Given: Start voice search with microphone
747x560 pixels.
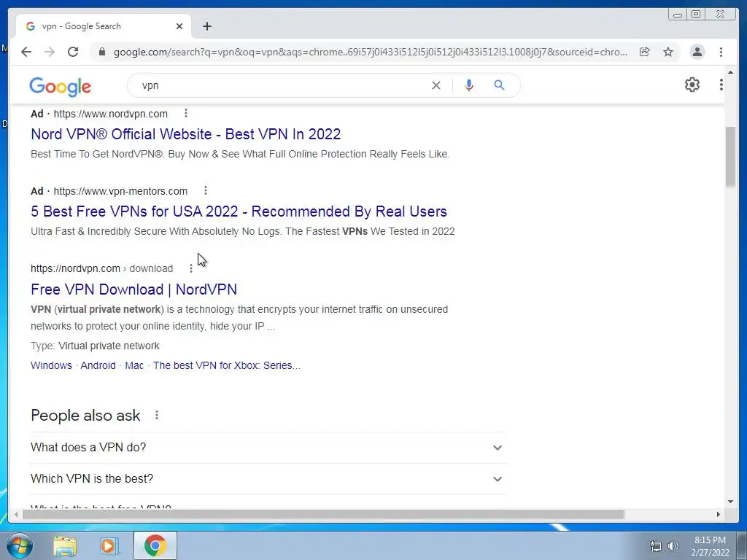Looking at the screenshot, I should 469,85.
